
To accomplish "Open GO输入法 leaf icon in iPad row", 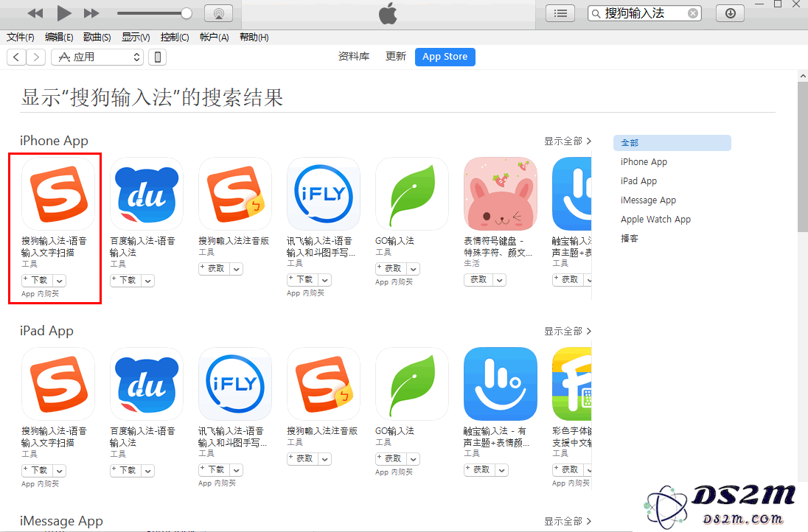I will pos(411,384).
